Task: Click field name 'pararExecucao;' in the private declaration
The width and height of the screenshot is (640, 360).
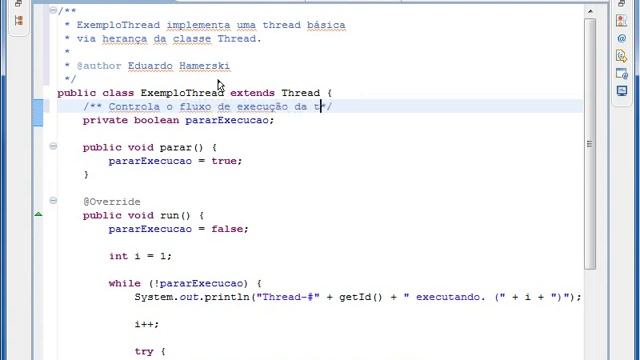Action: click(230, 120)
